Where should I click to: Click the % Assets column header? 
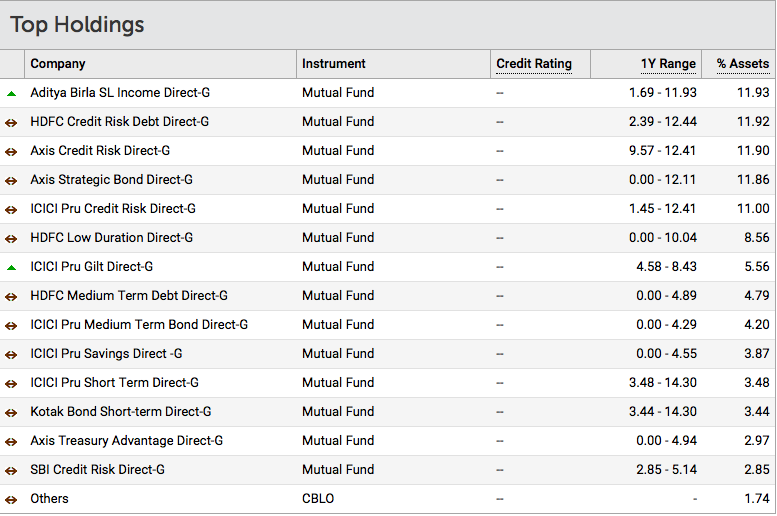click(743, 64)
